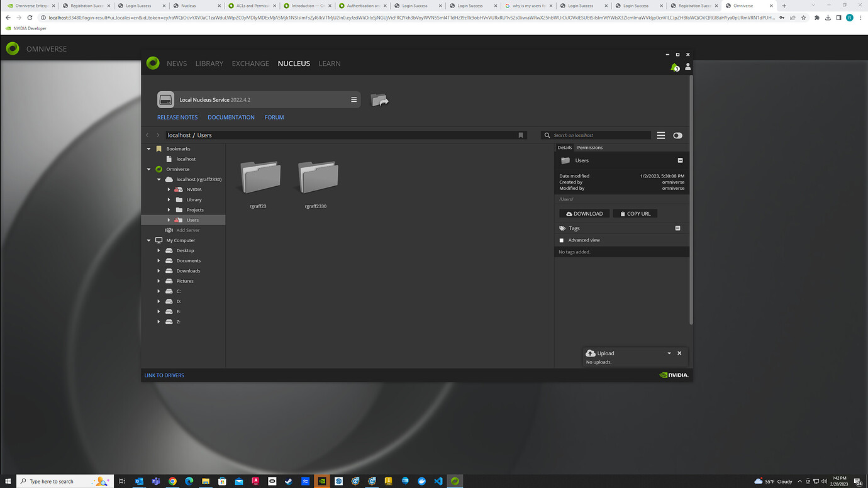Open the RELEASE NOTES link
The image size is (868, 488).
point(177,117)
